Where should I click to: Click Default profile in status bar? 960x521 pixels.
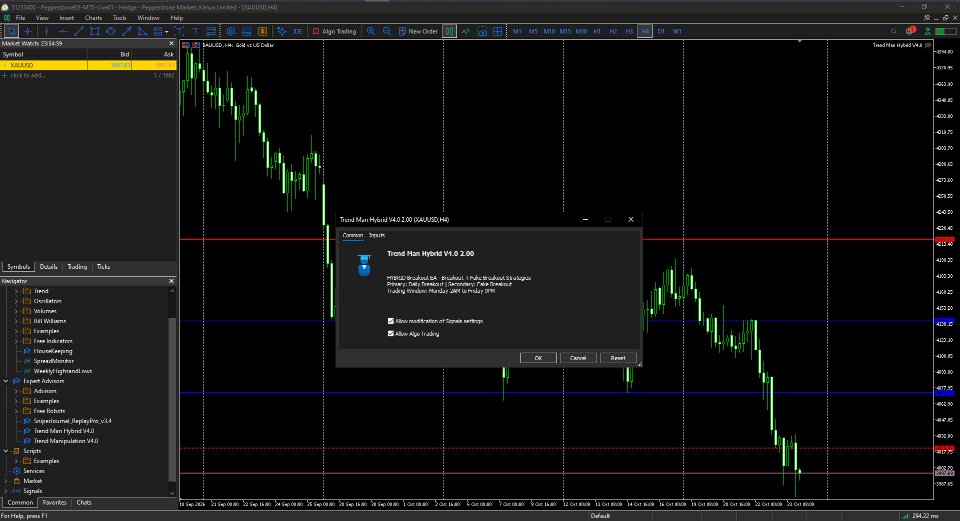pos(600,516)
